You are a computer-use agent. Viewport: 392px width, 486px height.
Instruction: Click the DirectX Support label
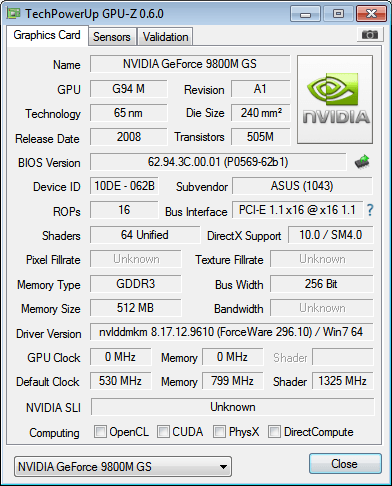[244, 236]
